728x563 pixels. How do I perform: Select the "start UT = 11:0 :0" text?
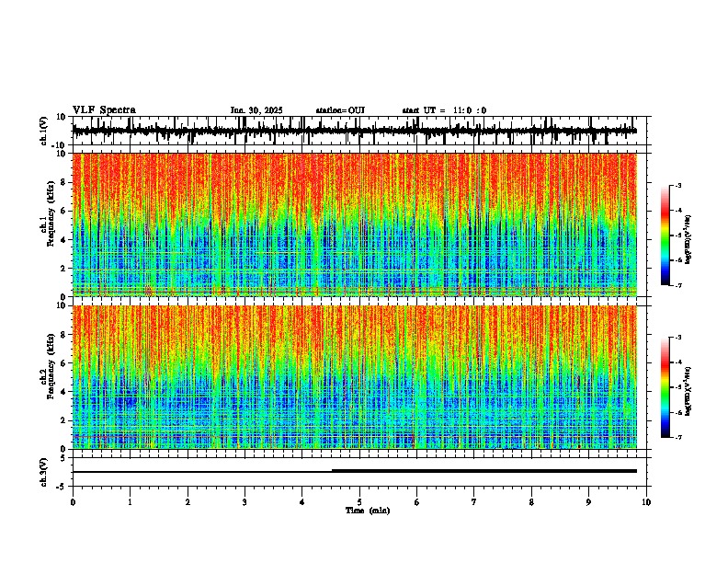(444, 110)
